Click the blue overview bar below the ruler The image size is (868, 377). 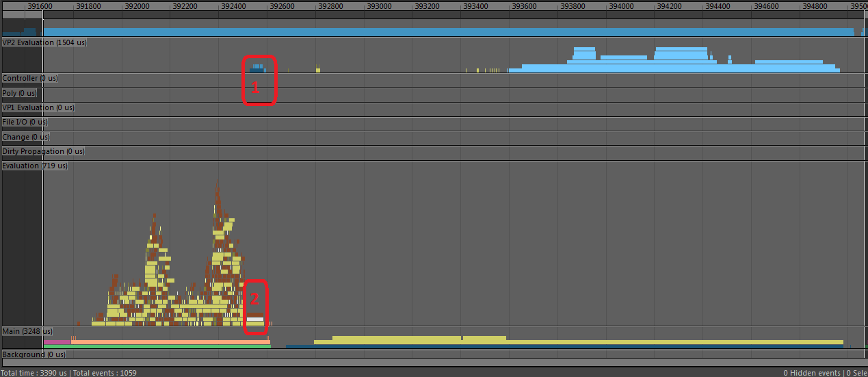[x=445, y=32]
